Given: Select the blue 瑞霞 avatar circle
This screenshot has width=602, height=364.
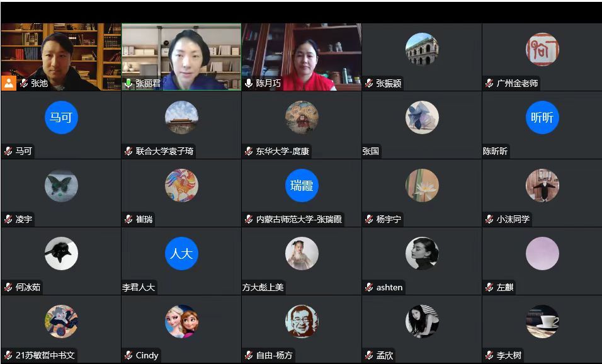Looking at the screenshot, I should pos(302,185).
